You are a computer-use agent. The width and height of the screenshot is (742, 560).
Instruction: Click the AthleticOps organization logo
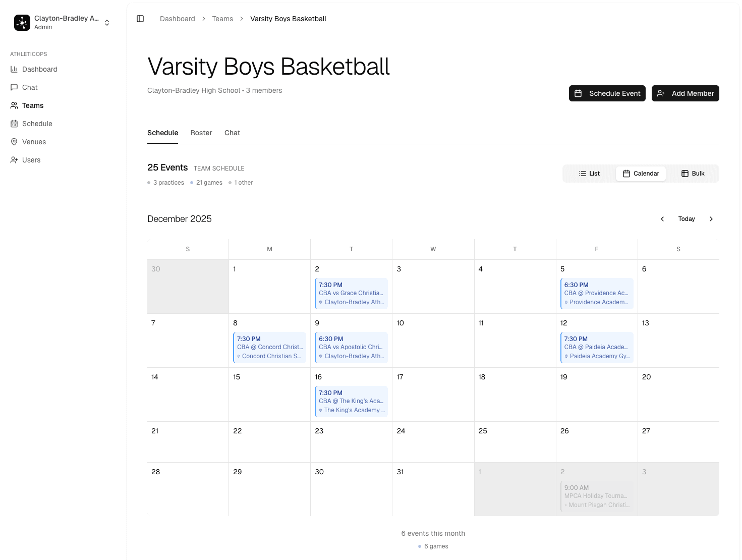pyautogui.click(x=22, y=23)
